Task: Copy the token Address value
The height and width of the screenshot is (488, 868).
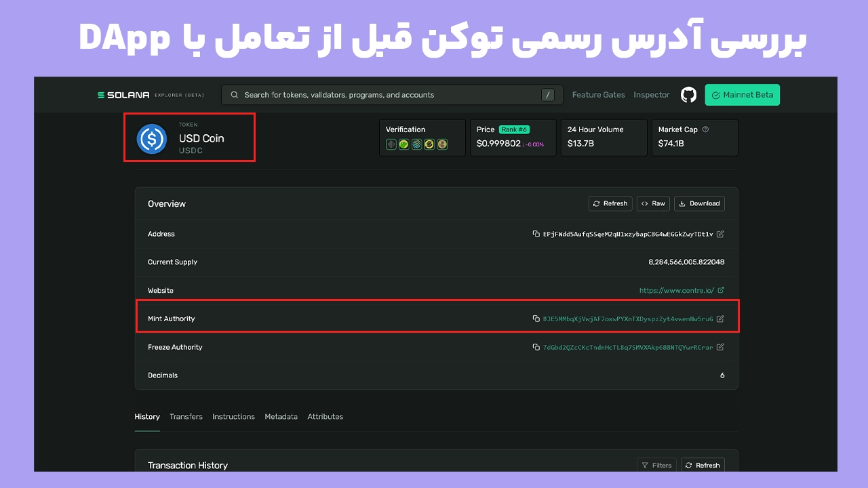Action: point(536,234)
